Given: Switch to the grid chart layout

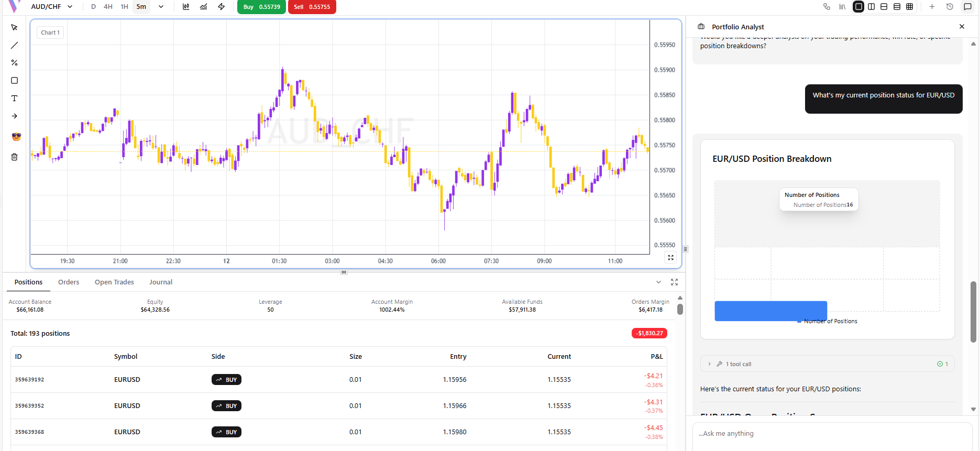Looking at the screenshot, I should click(x=910, y=7).
